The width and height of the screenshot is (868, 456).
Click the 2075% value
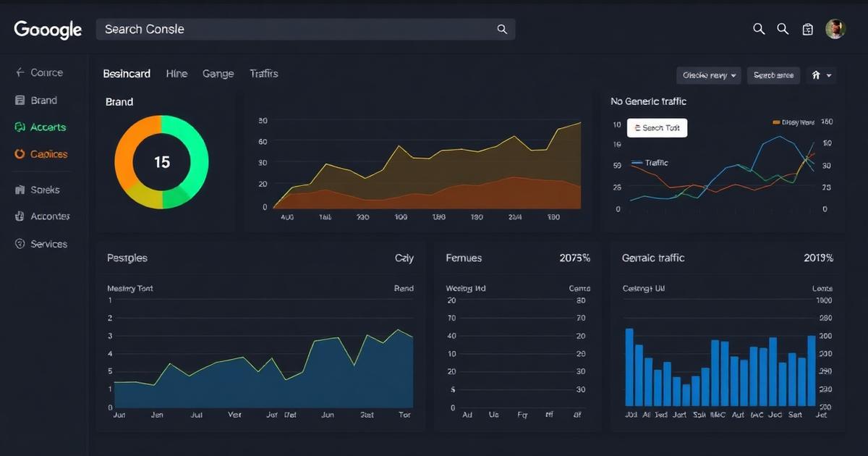click(x=575, y=258)
